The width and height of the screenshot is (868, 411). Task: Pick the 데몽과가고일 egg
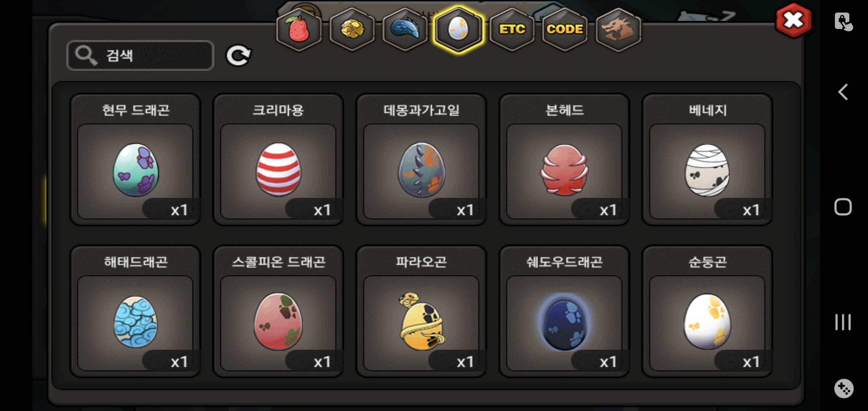tap(421, 160)
